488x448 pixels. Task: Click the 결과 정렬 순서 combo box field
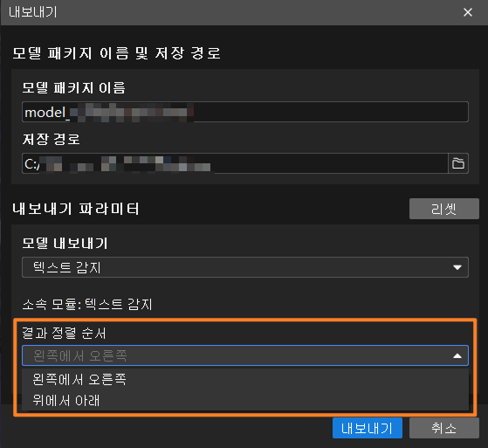[245, 355]
